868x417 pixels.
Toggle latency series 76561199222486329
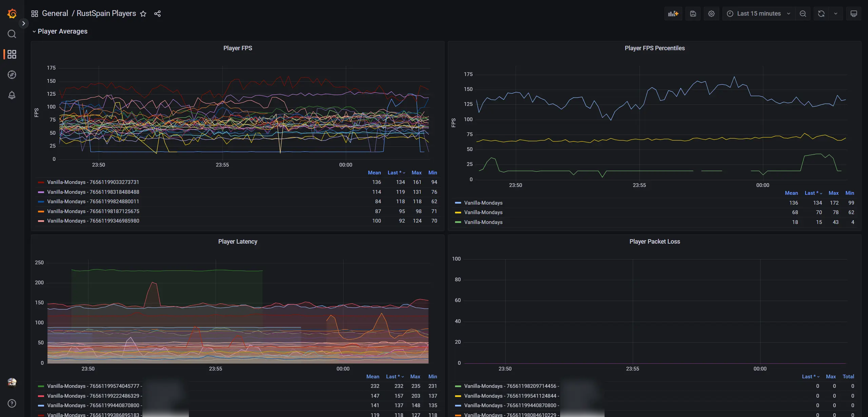(95, 396)
